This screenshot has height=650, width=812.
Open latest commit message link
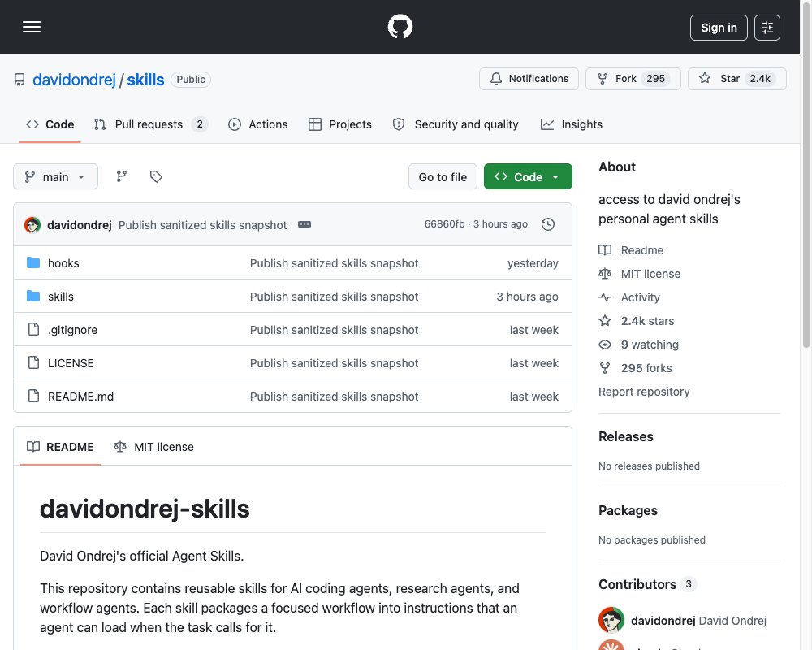[202, 225]
